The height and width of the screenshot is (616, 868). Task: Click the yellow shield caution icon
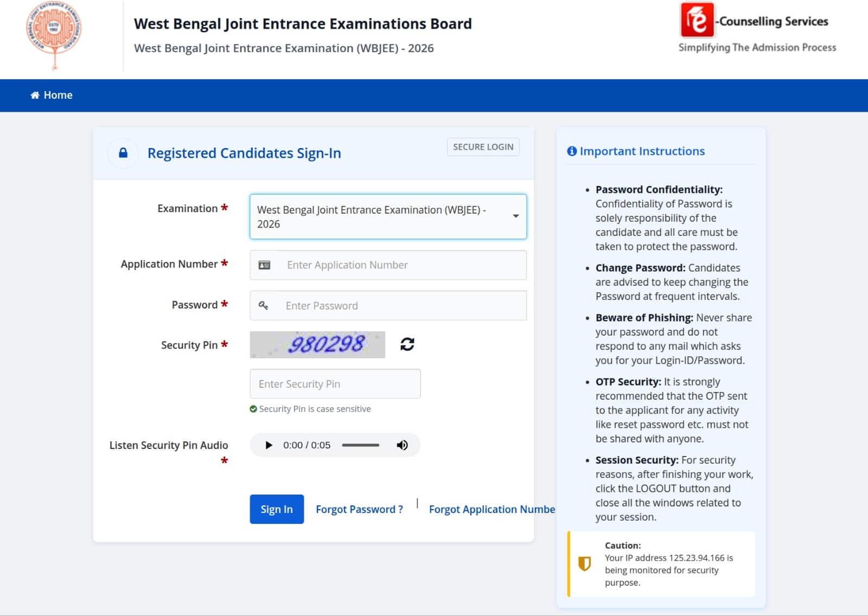[584, 564]
